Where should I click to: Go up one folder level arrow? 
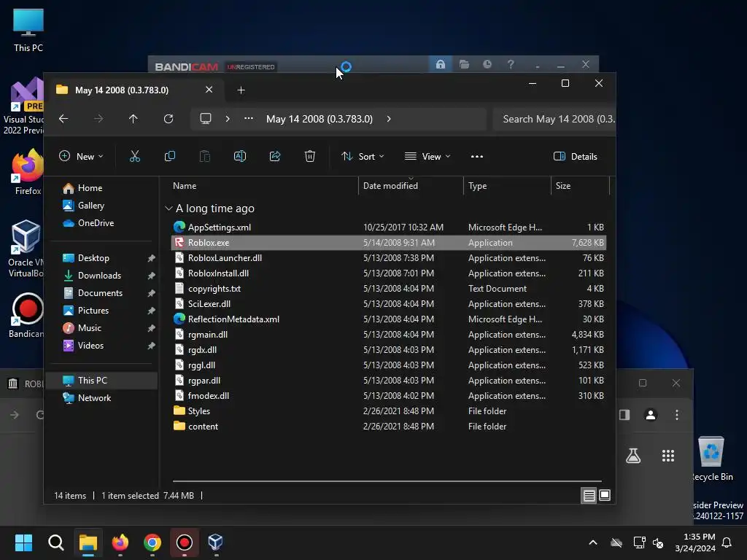point(133,119)
